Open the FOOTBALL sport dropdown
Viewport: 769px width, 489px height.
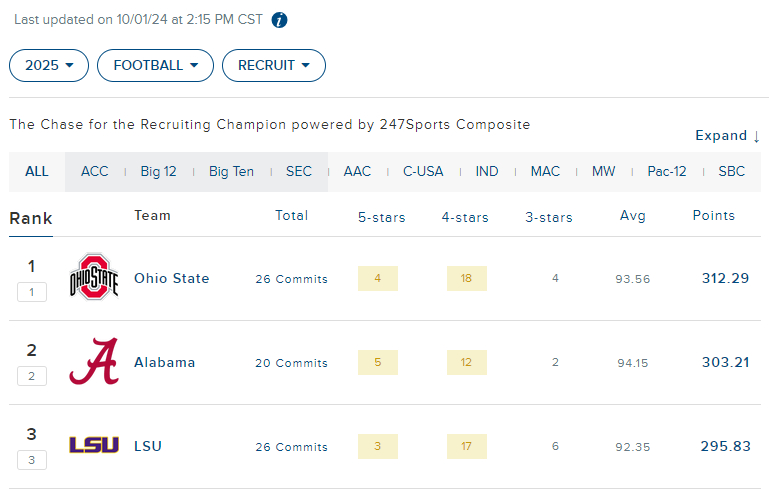click(x=155, y=65)
